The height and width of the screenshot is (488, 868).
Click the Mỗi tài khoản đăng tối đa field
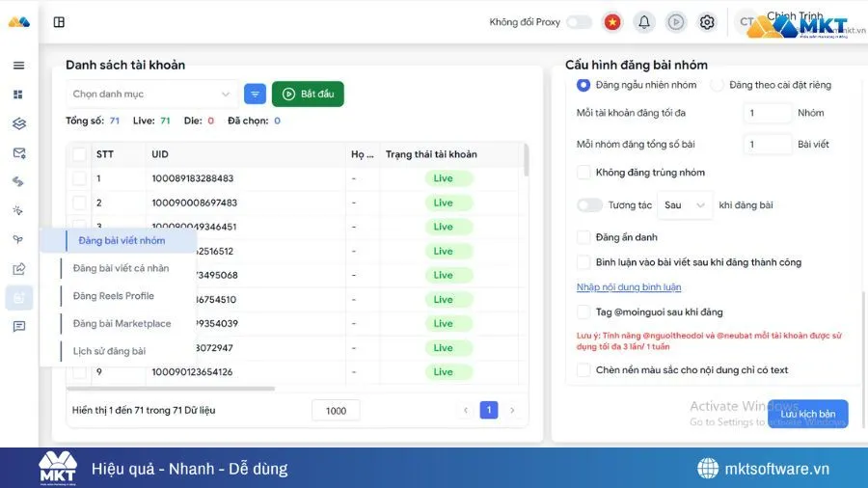point(768,113)
